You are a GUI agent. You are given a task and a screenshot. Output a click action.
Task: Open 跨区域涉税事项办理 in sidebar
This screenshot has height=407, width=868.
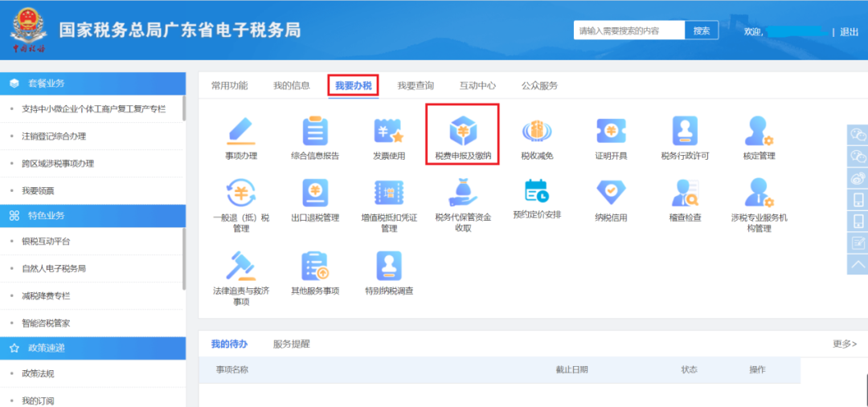tap(58, 164)
